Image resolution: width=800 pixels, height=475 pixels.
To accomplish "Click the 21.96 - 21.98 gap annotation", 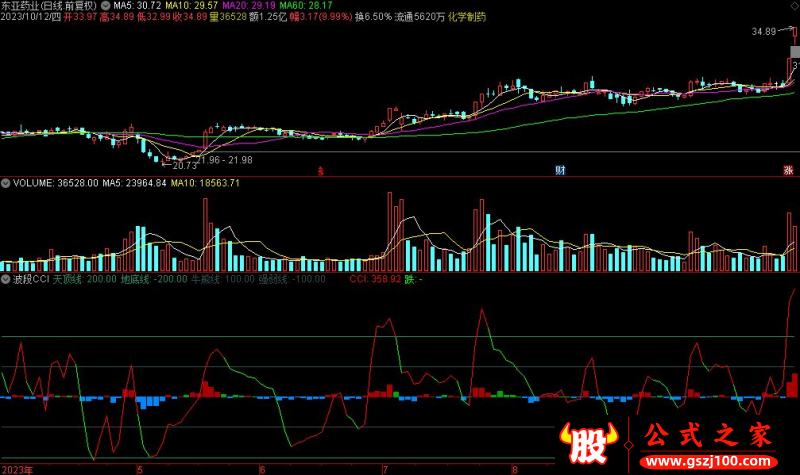I will click(x=225, y=160).
